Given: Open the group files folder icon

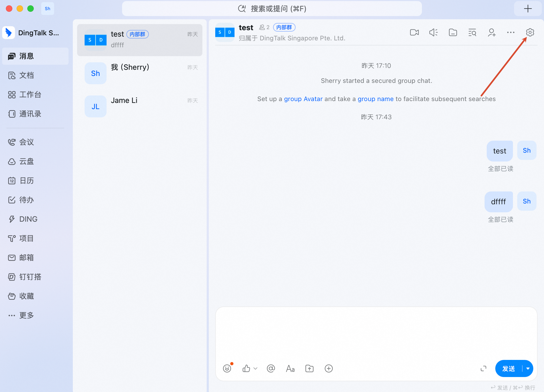Looking at the screenshot, I should click(453, 33).
